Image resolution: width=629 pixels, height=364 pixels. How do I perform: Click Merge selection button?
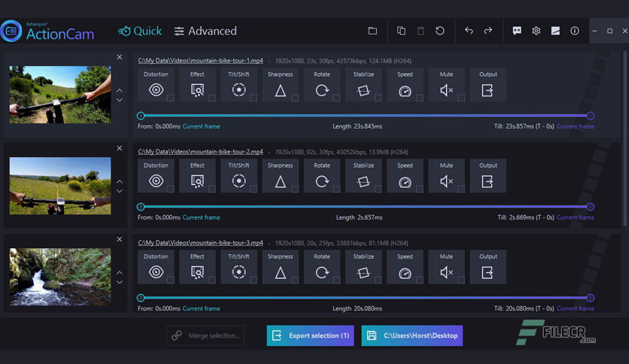pyautogui.click(x=205, y=335)
